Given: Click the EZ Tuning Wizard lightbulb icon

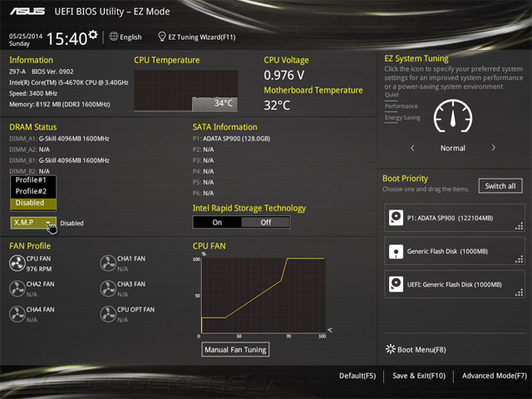Looking at the screenshot, I should pyautogui.click(x=162, y=37).
